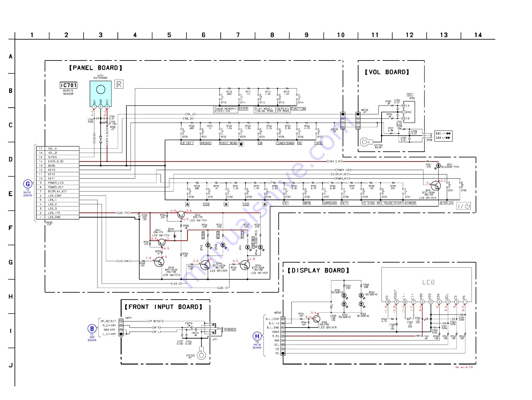This screenshot has width=532, height=400.
Task: Click the HP_DETECT pin label on CN771
Action: point(108,321)
